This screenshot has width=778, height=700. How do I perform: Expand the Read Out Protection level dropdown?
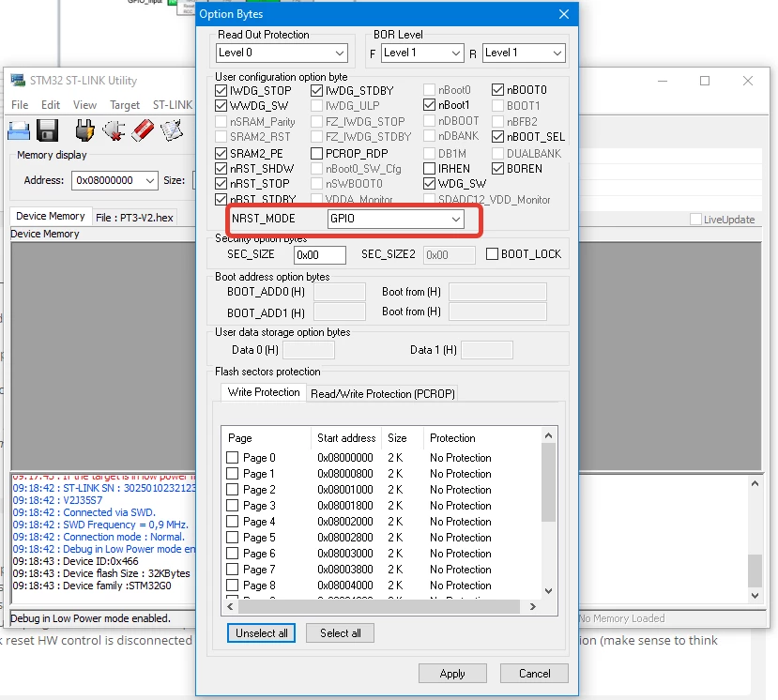pyautogui.click(x=282, y=53)
